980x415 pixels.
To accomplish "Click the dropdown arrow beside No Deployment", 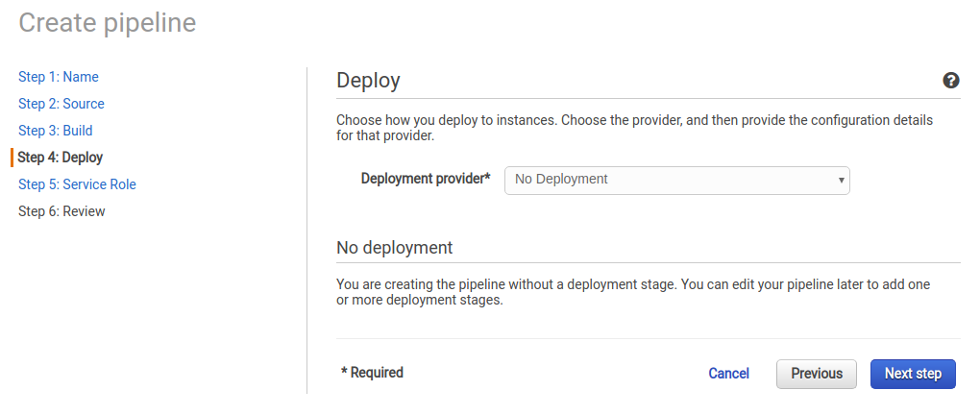I will tap(842, 181).
